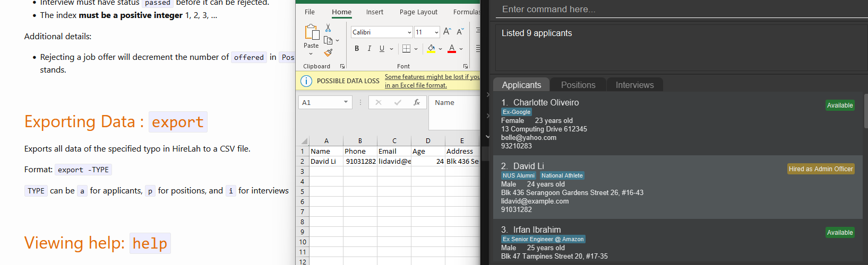868x265 pixels.
Task: Switch to the Page Layout ribbon tab
Action: pyautogui.click(x=419, y=12)
